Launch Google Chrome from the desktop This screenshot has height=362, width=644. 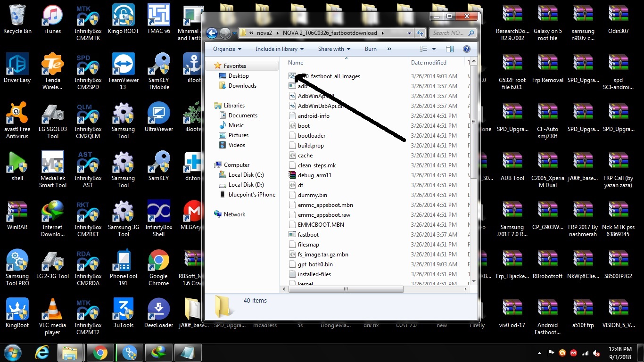click(158, 268)
